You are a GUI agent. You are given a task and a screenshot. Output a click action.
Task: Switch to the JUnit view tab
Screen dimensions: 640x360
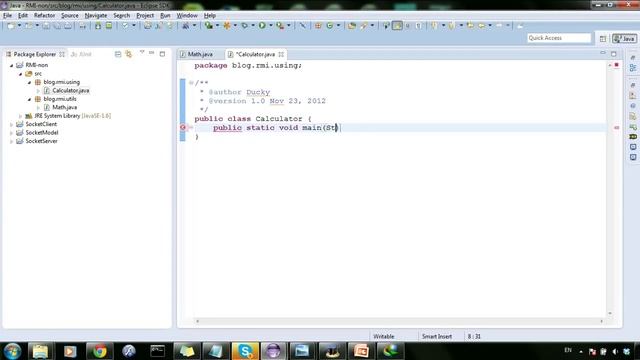pos(81,54)
